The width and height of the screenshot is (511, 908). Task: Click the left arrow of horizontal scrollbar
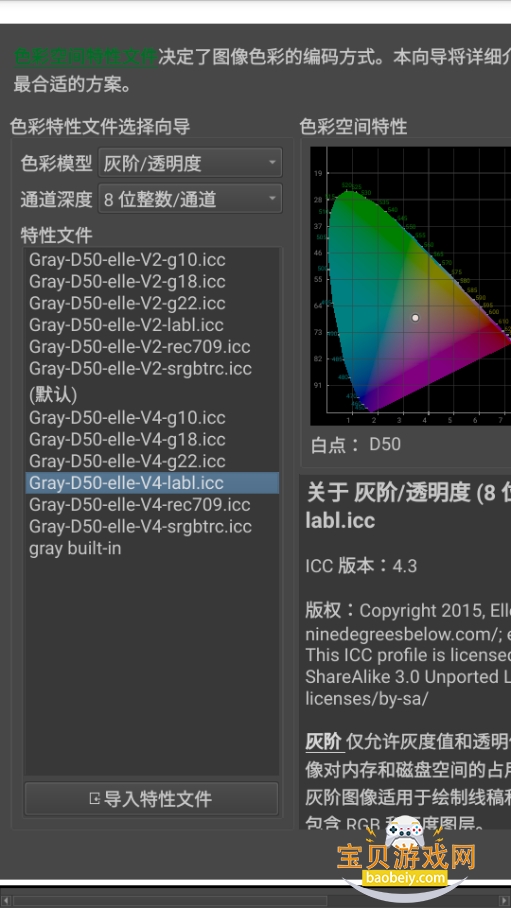click(x=5, y=900)
